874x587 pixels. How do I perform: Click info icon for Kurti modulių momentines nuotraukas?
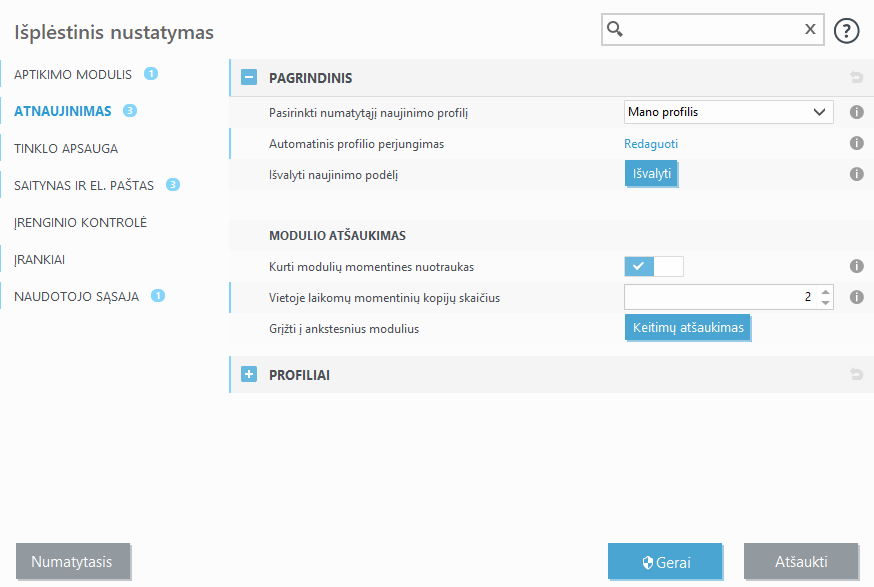tap(856, 267)
